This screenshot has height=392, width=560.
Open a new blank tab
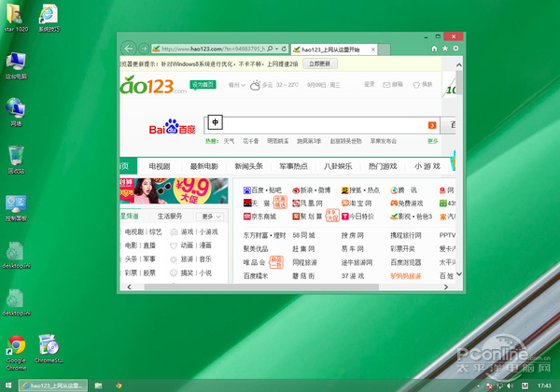pyautogui.click(x=385, y=49)
